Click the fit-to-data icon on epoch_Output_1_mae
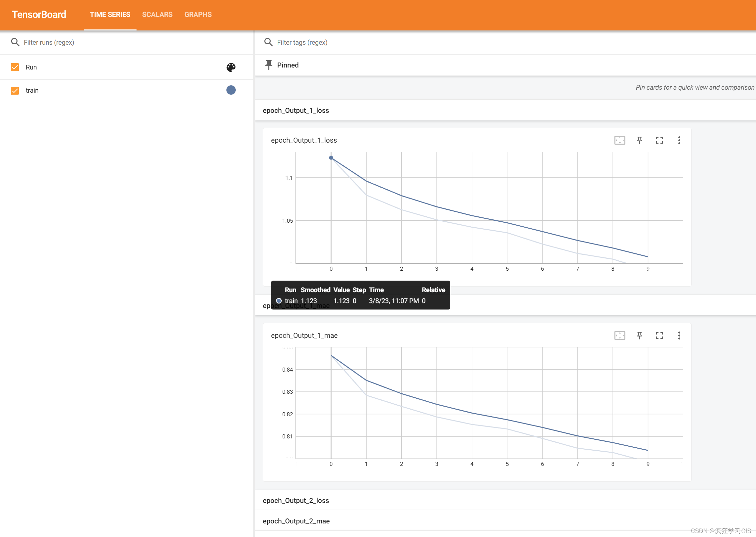The image size is (756, 537). [x=619, y=335]
